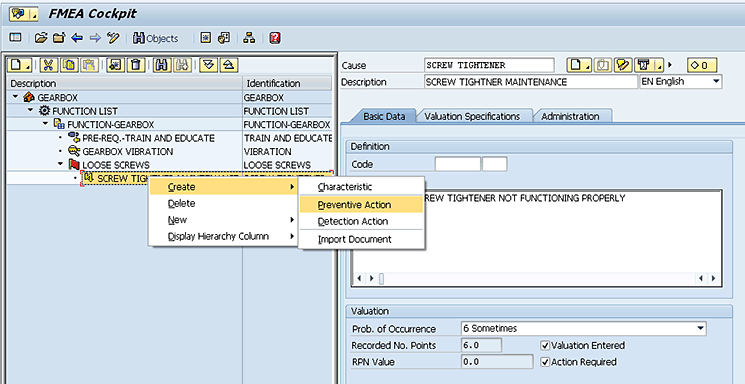
Task: Click the new page icon beside Cause field
Action: coord(579,65)
